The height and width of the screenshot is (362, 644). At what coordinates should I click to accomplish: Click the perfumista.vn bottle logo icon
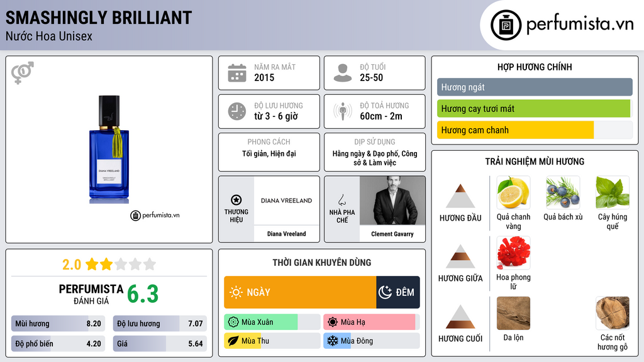(506, 25)
